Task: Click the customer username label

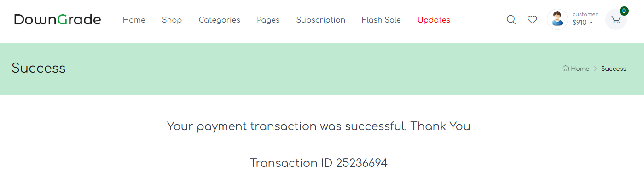Action: (x=585, y=14)
